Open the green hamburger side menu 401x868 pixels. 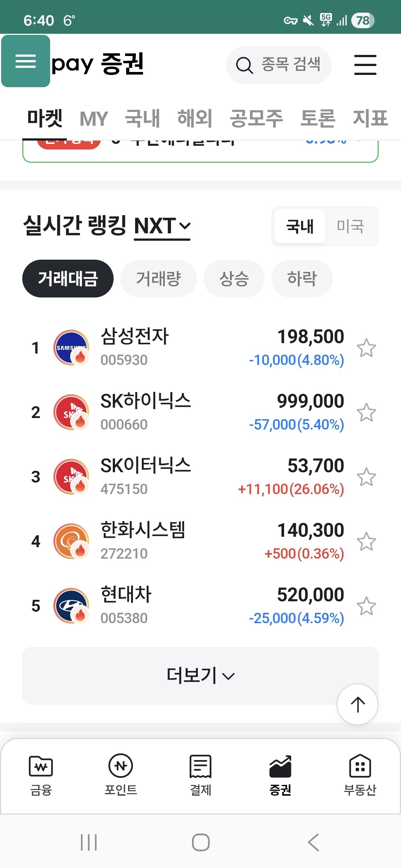tap(26, 61)
